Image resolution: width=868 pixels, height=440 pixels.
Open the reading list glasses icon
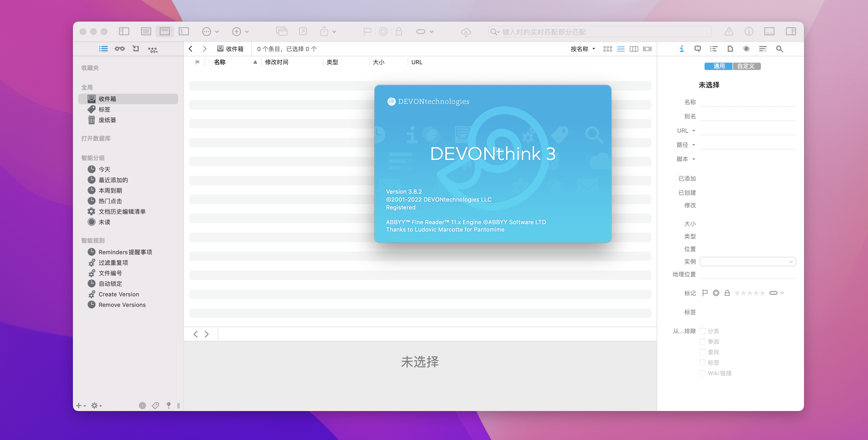click(119, 49)
